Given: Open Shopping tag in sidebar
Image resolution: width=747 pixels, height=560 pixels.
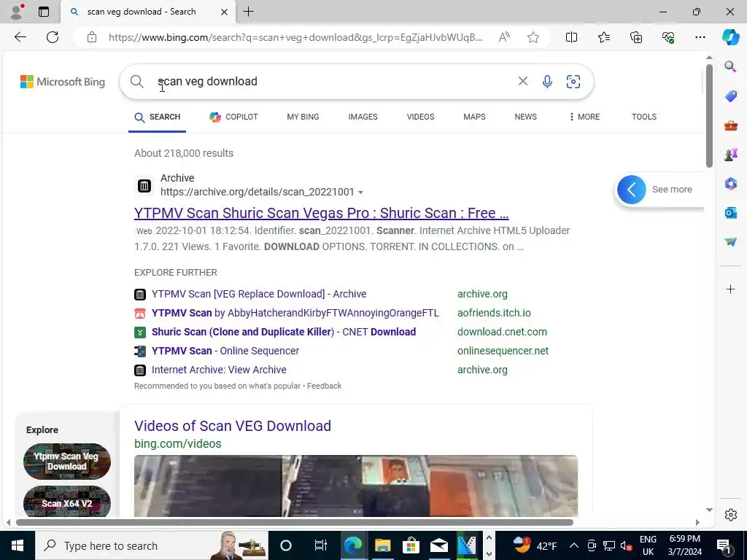Looking at the screenshot, I should tap(730, 96).
